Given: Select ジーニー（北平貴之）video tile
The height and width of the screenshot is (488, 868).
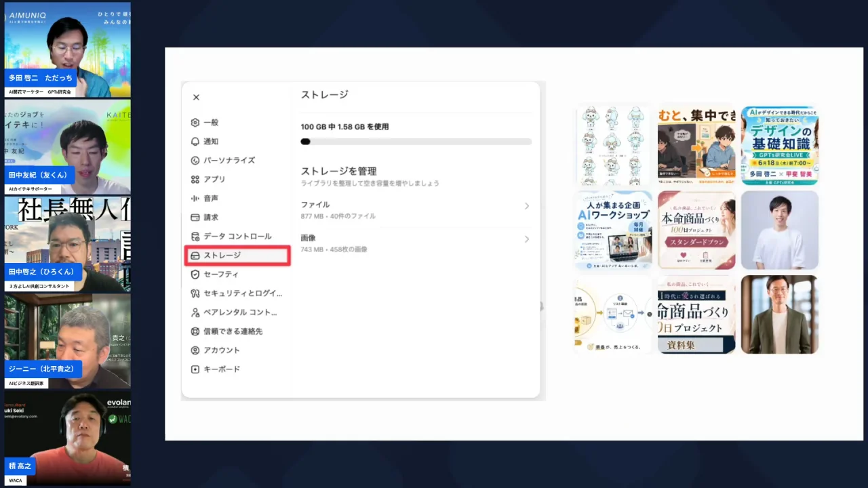Looking at the screenshot, I should point(68,341).
